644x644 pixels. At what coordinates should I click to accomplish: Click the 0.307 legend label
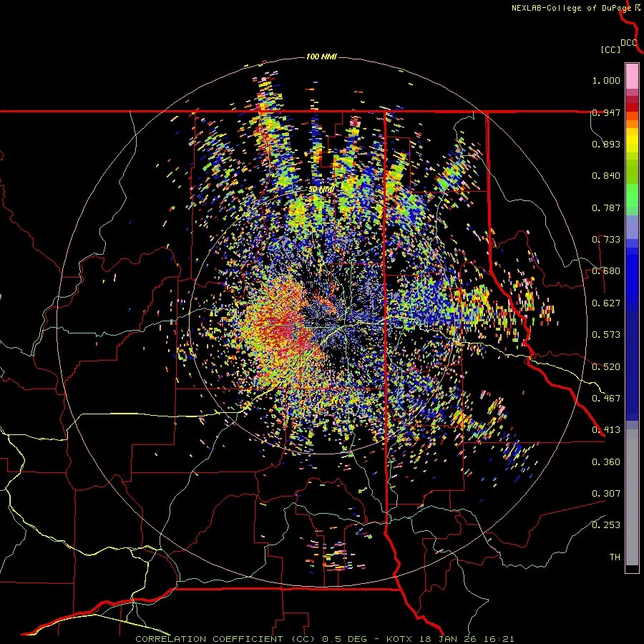(x=606, y=494)
